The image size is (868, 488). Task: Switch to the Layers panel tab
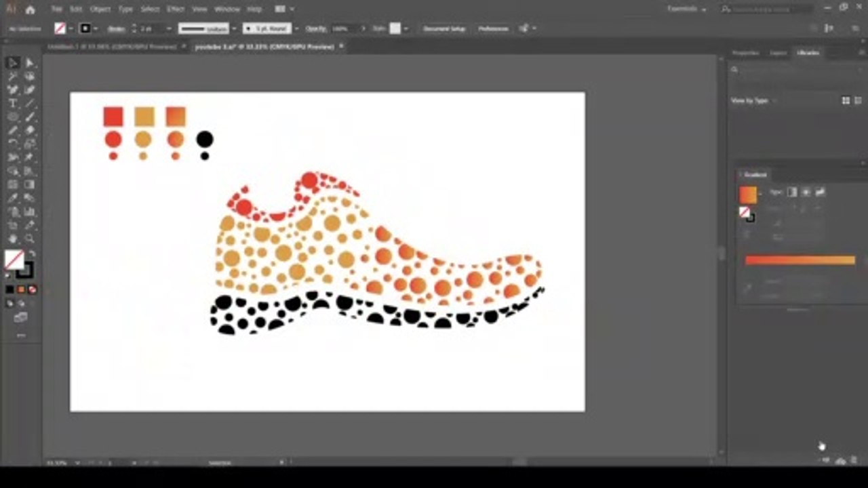[778, 53]
